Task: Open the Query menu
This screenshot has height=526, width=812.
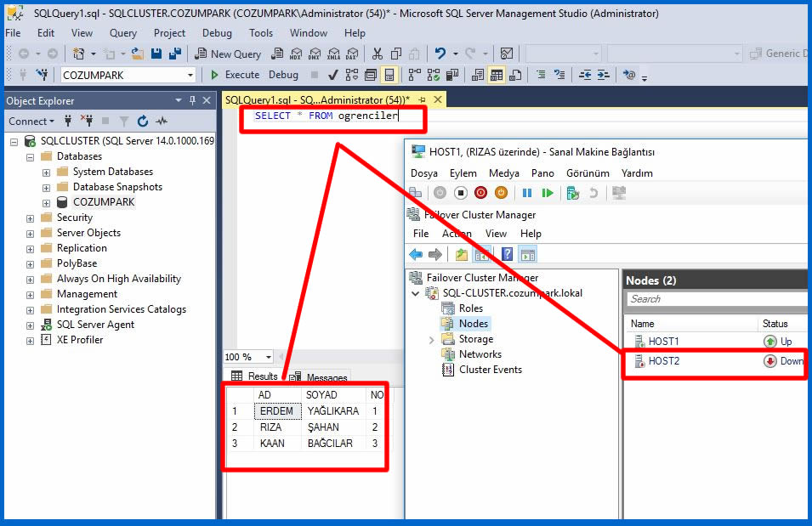Action: coord(123,33)
